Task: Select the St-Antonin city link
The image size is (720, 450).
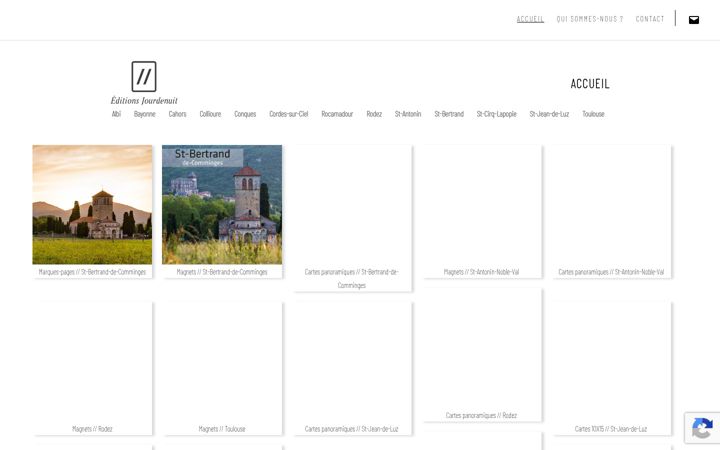Action: (408, 114)
